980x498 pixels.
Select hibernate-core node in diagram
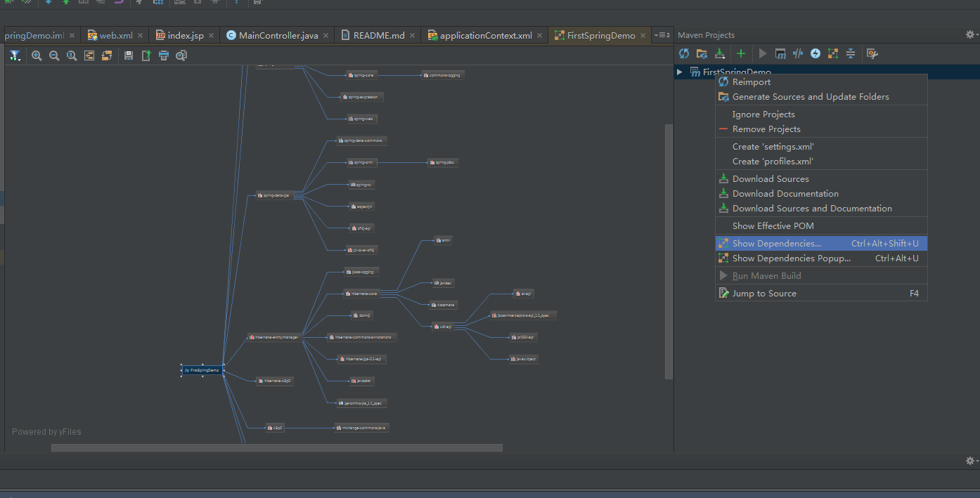point(361,294)
